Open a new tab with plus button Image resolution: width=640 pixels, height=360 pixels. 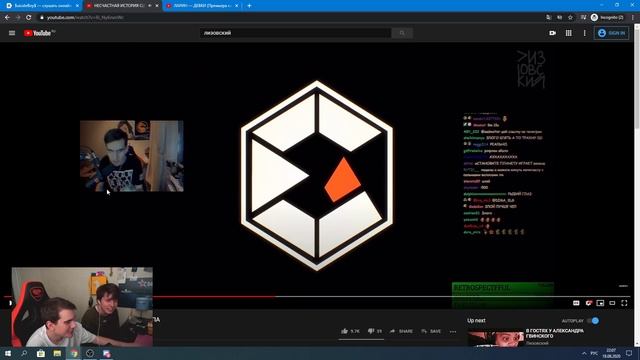click(x=249, y=6)
